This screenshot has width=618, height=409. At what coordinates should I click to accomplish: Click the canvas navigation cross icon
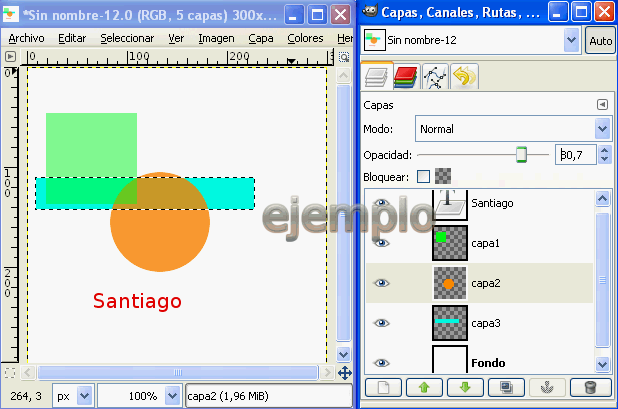click(x=344, y=373)
